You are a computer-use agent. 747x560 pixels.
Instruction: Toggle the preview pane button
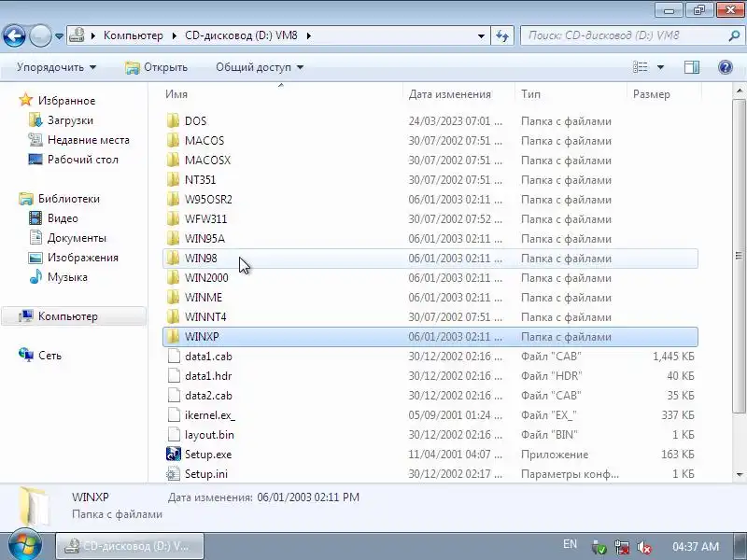(x=692, y=67)
